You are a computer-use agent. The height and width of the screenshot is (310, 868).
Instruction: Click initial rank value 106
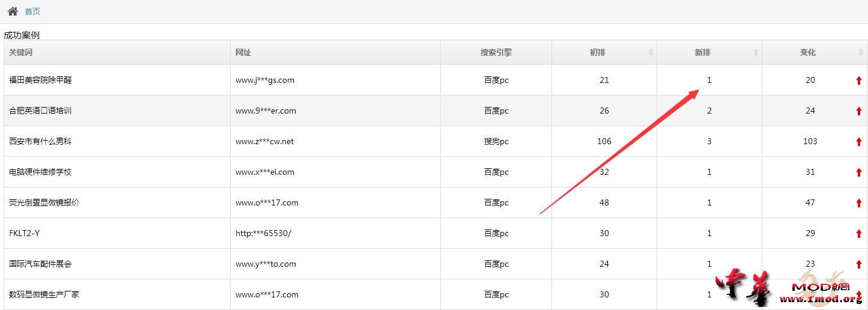pyautogui.click(x=604, y=141)
